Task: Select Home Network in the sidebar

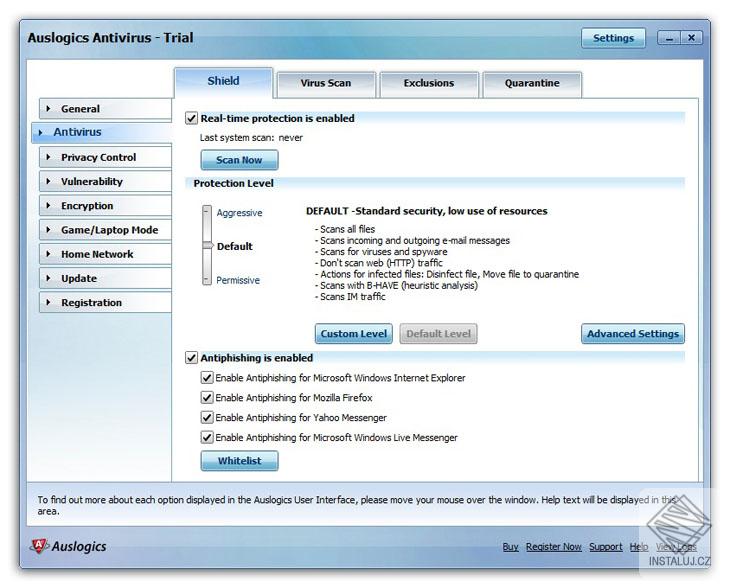Action: point(106,254)
